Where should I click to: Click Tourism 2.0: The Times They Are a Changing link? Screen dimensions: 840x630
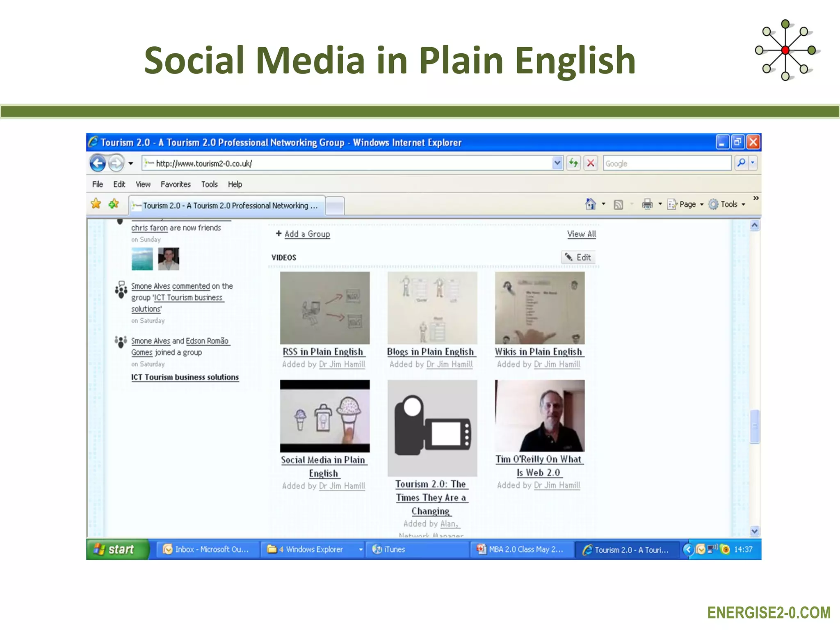pos(431,497)
